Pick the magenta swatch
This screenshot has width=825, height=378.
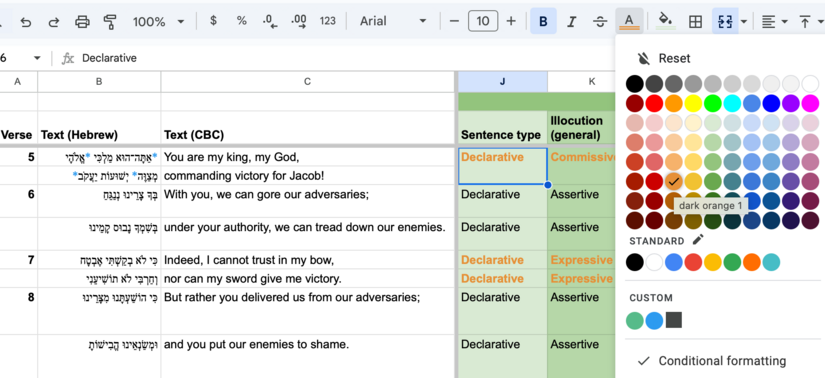coord(810,103)
